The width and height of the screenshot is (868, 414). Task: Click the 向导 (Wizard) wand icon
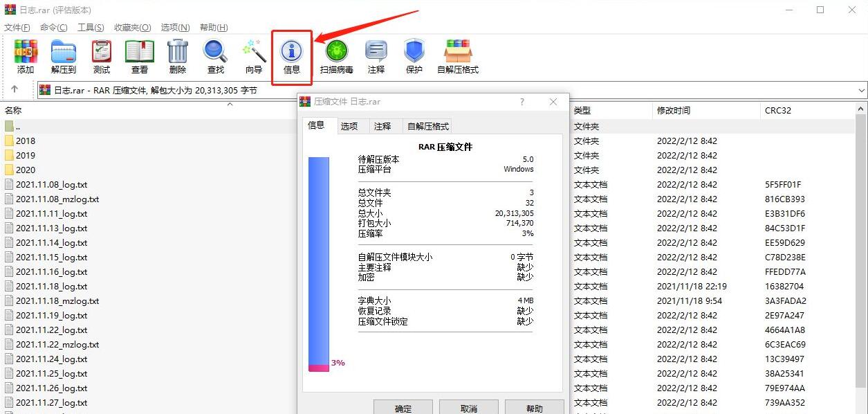pyautogui.click(x=254, y=51)
